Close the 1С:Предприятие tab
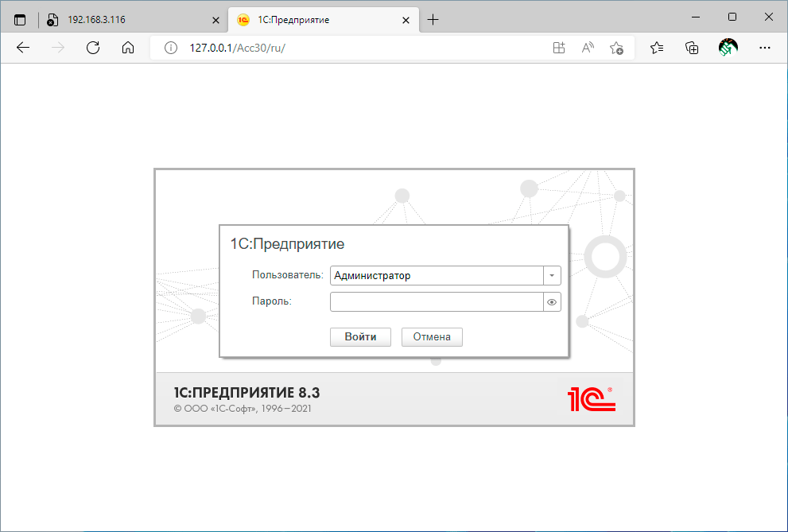 tap(406, 21)
